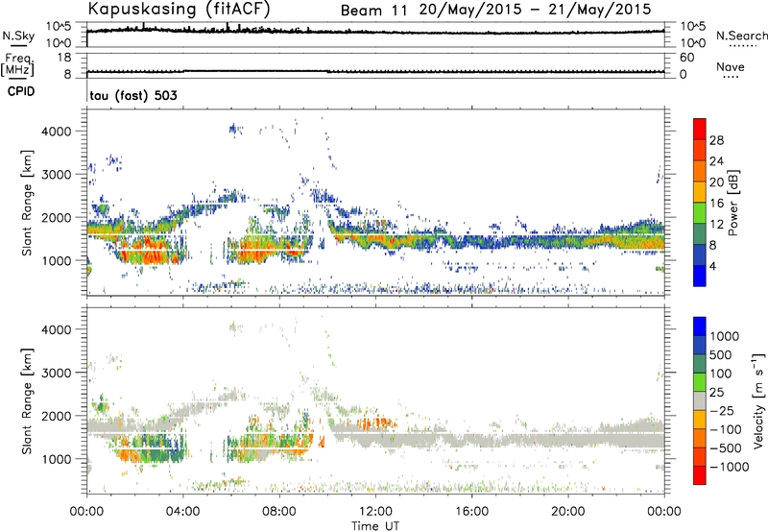This screenshot has height=532, width=768.
Task: Click the 'Beam 11' label
Action: (373, 11)
